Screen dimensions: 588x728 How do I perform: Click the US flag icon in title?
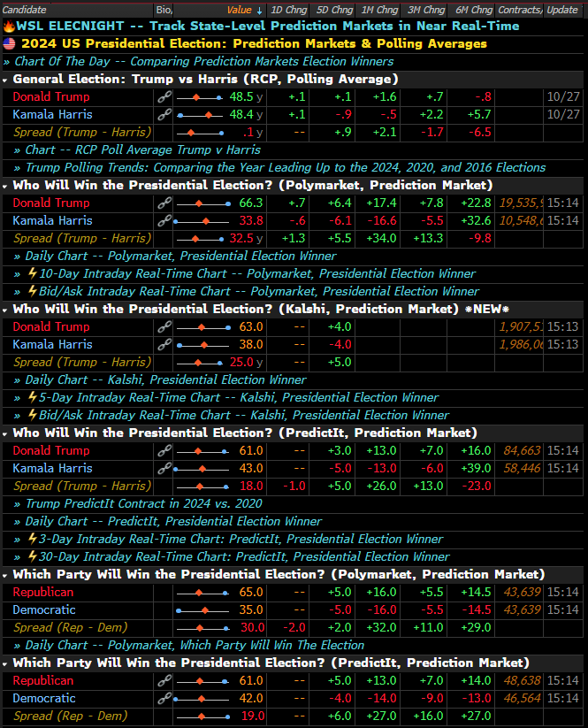[9, 43]
